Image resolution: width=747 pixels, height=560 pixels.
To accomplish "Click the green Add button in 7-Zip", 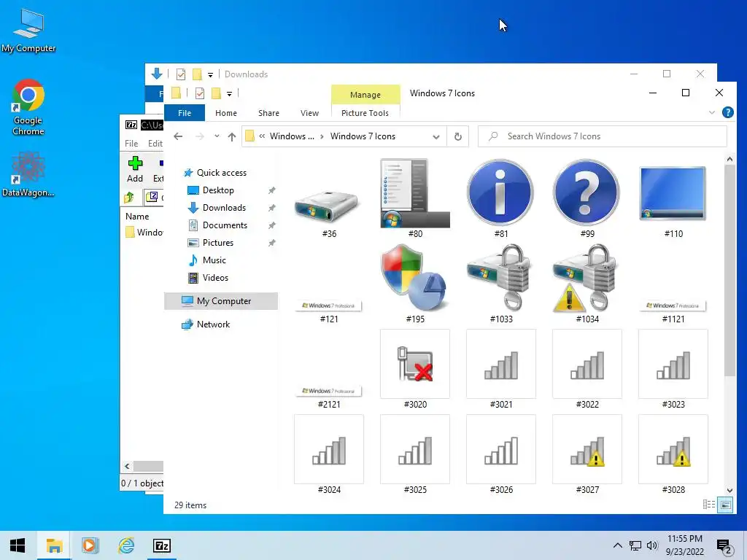I will coord(135,169).
